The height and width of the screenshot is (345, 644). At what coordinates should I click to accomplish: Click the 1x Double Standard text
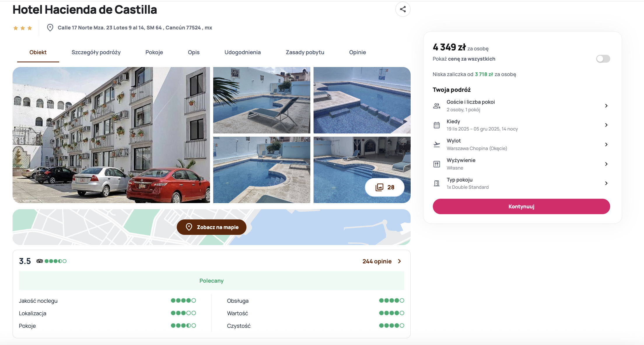click(x=468, y=187)
